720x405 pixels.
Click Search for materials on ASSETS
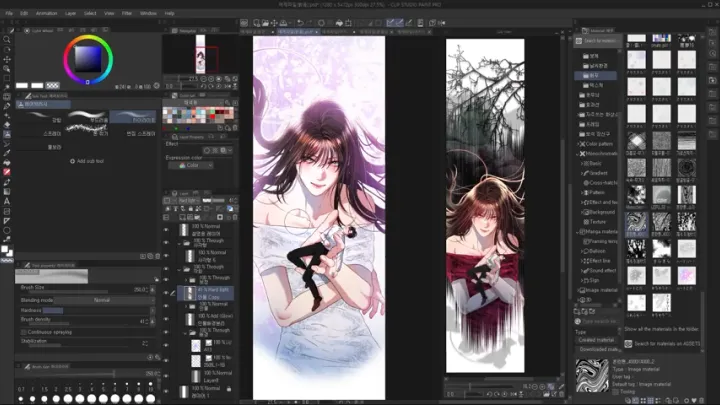(x=663, y=343)
